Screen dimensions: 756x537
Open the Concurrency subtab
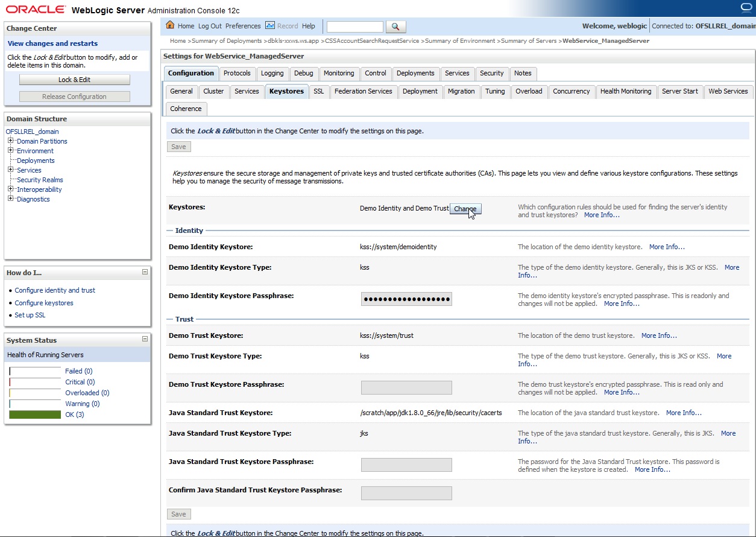(572, 91)
